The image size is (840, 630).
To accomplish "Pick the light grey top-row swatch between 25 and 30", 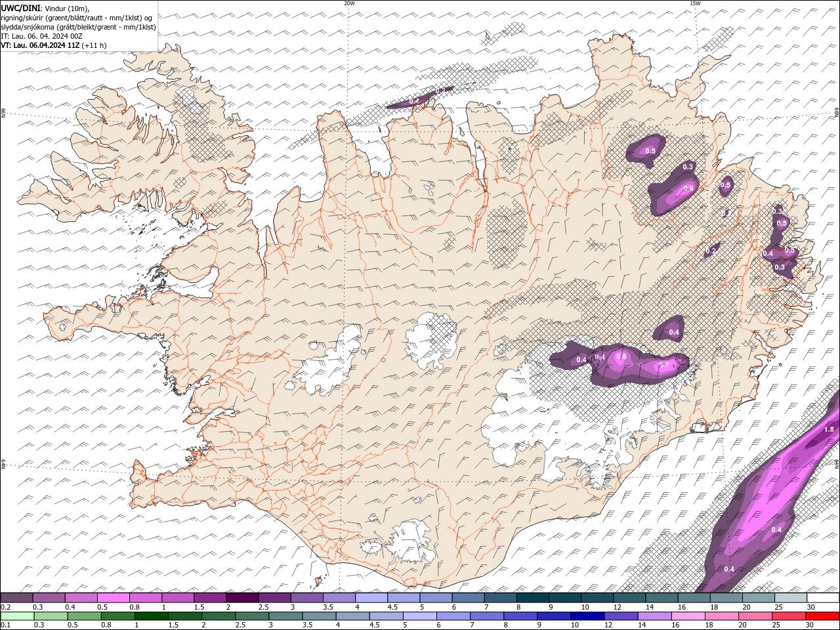I will 790,598.
